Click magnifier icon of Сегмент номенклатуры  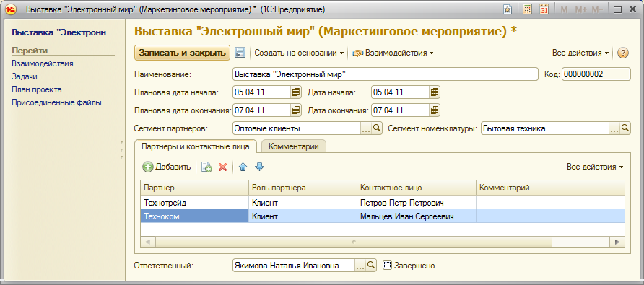(x=625, y=128)
